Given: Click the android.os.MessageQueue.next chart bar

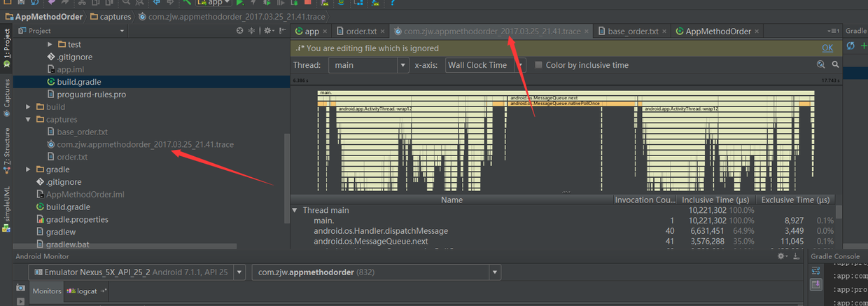Looking at the screenshot, I should 570,98.
